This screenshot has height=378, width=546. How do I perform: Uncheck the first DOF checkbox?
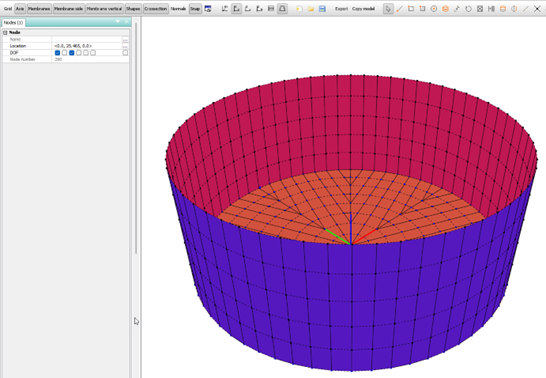pyautogui.click(x=57, y=53)
